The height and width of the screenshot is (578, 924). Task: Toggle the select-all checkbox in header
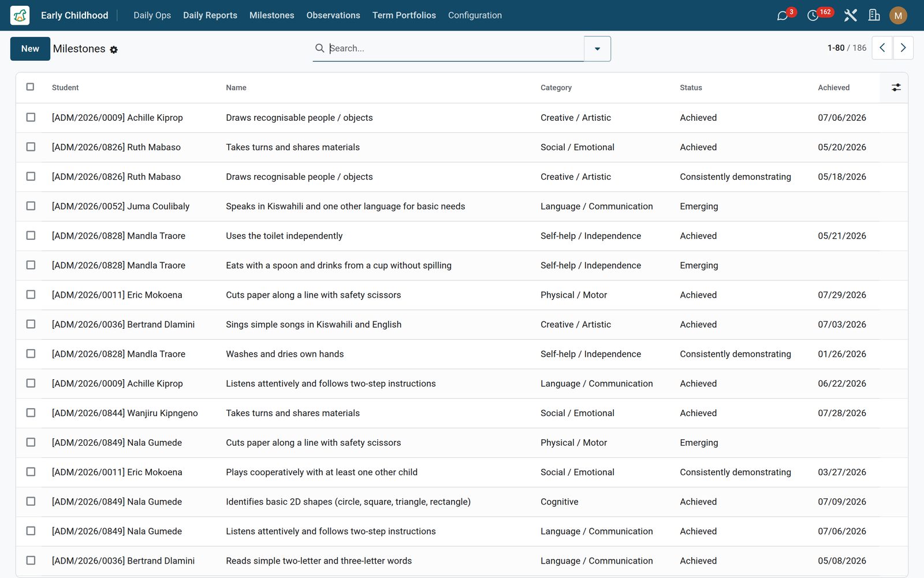coord(31,87)
